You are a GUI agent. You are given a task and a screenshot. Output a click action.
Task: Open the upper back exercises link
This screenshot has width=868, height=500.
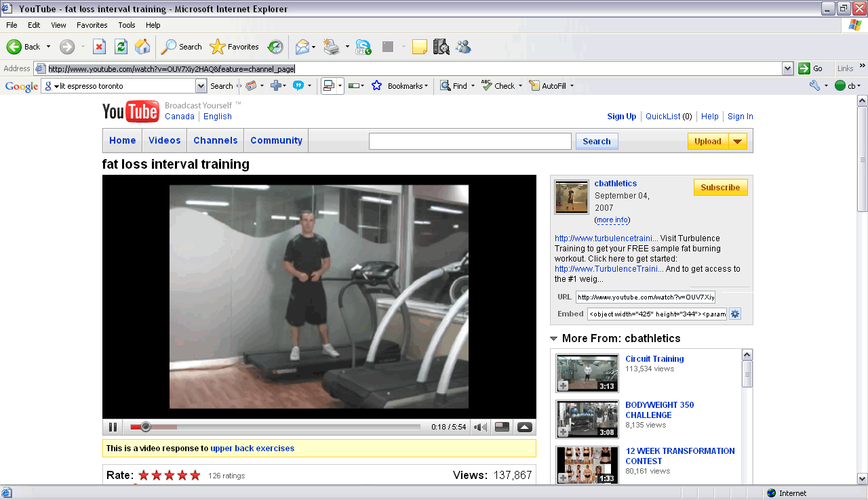coord(252,449)
